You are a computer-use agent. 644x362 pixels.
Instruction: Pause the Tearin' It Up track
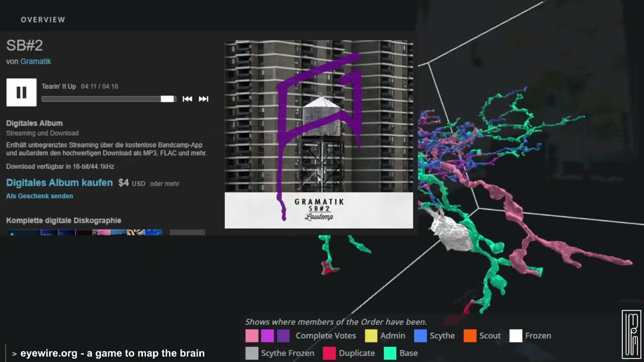pyautogui.click(x=21, y=93)
